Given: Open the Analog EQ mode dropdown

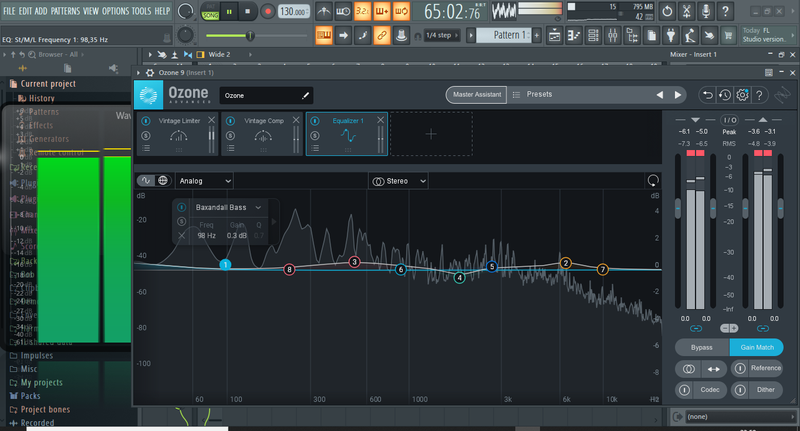Looking at the screenshot, I should 205,181.
